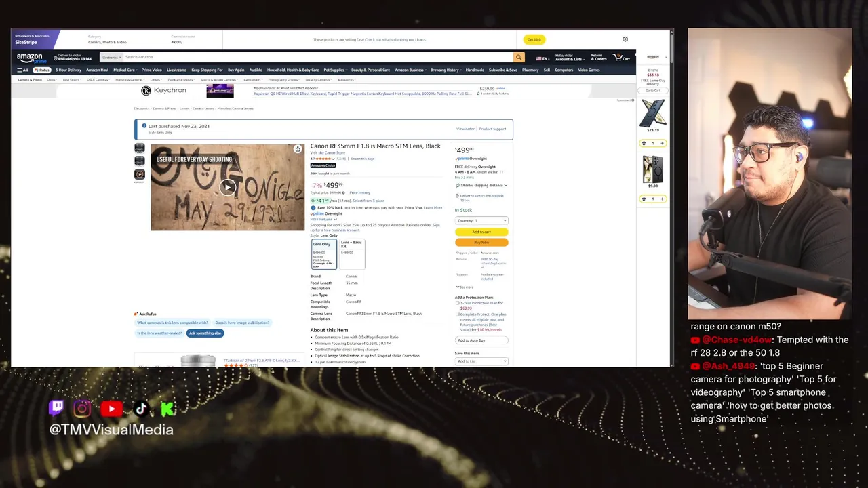This screenshot has height=488, width=868.
Task: Open Buy Again nav item
Action: coord(236,70)
